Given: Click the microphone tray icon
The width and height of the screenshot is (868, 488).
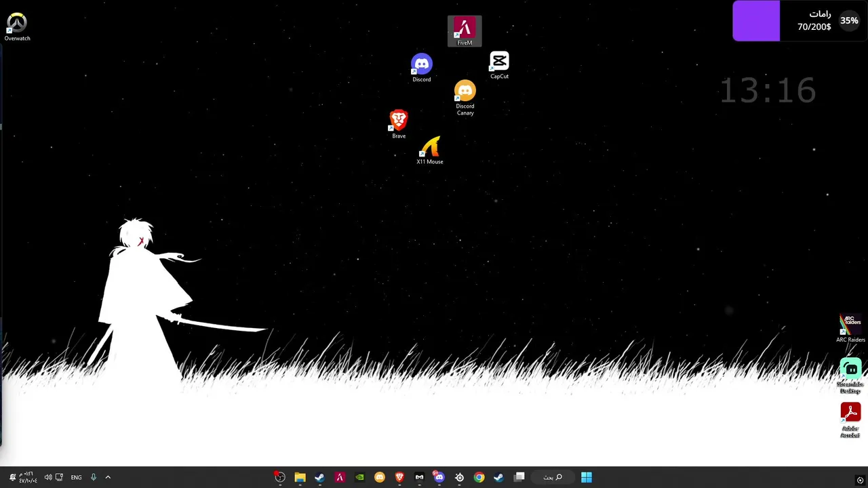Looking at the screenshot, I should (94, 477).
